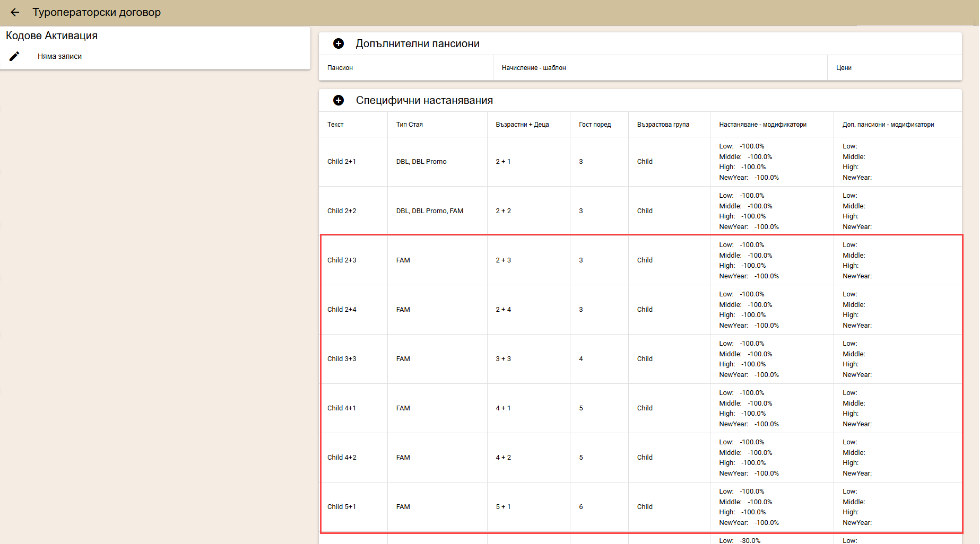Click the Няма записи text
This screenshot has width=980, height=544.
click(59, 56)
